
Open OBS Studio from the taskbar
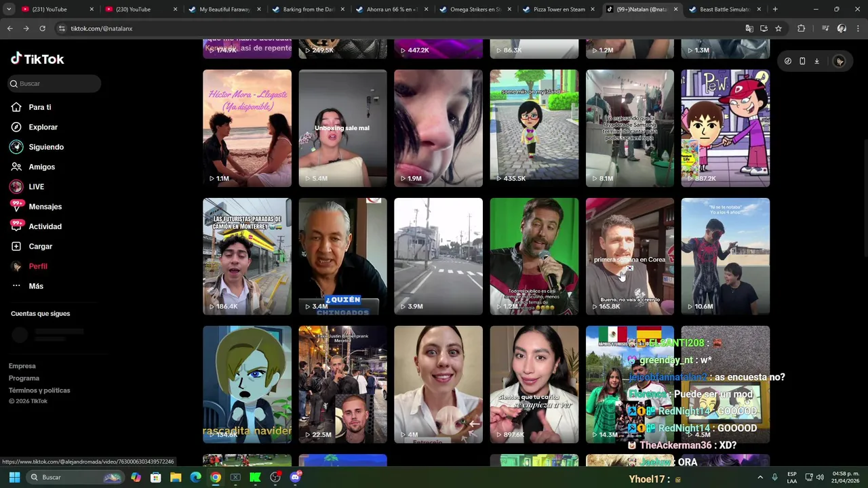coord(275,477)
